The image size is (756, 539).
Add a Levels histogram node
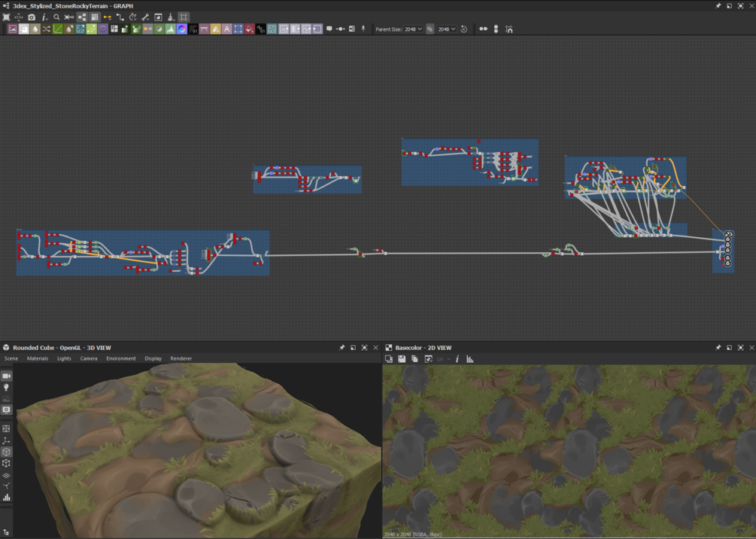(x=170, y=29)
